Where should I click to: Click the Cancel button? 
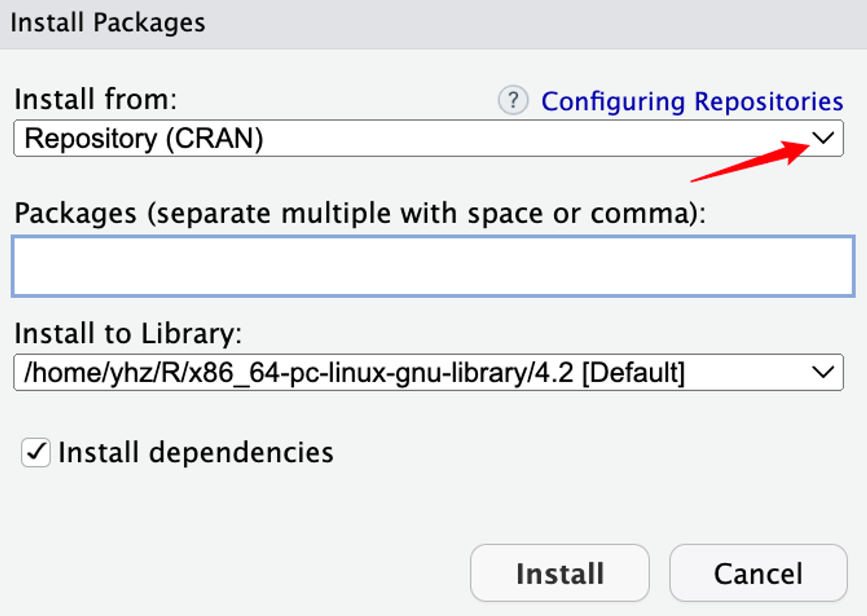(x=758, y=573)
